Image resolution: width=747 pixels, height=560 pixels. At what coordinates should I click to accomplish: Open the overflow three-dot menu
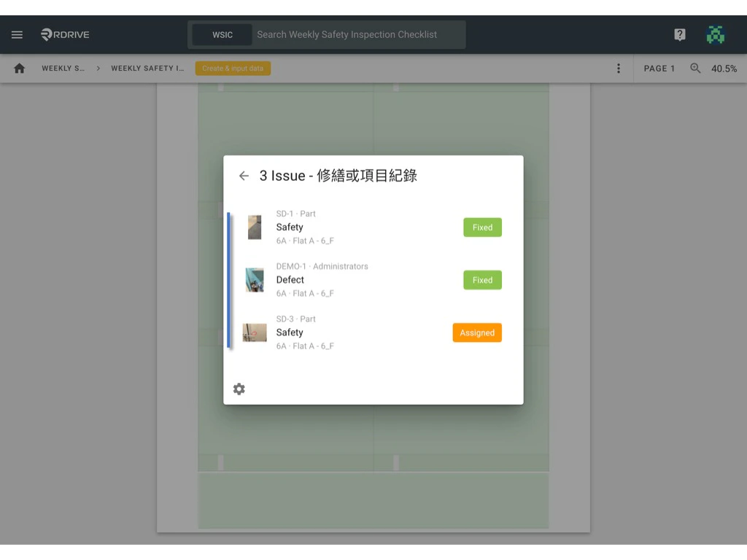[619, 68]
